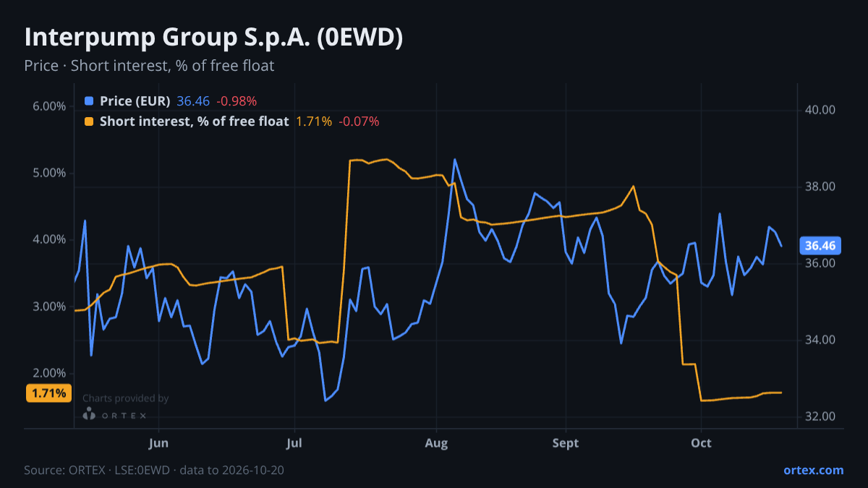Click the blue Price legend swatch
868x488 pixels.
[89, 101]
